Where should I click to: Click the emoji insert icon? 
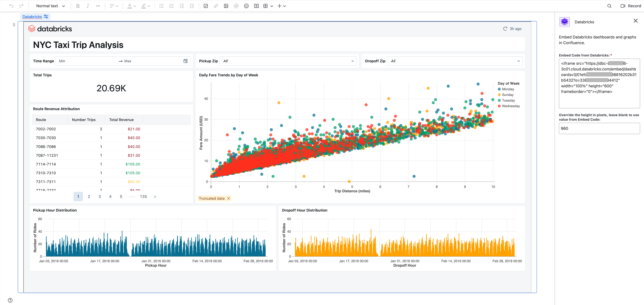246,6
